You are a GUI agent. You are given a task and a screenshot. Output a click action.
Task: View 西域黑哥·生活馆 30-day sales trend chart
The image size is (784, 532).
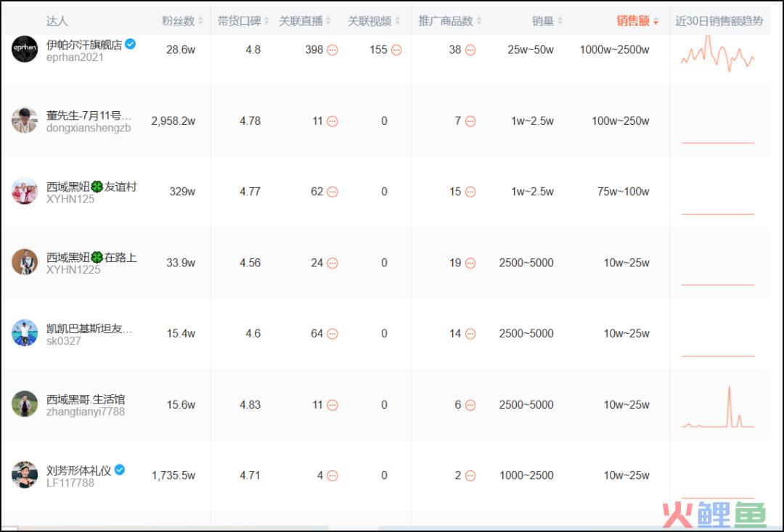click(717, 407)
